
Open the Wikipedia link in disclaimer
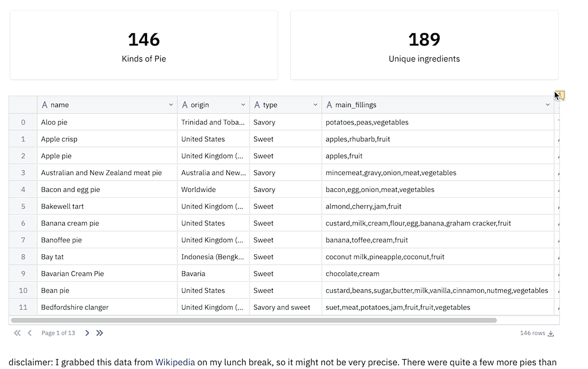175,363
